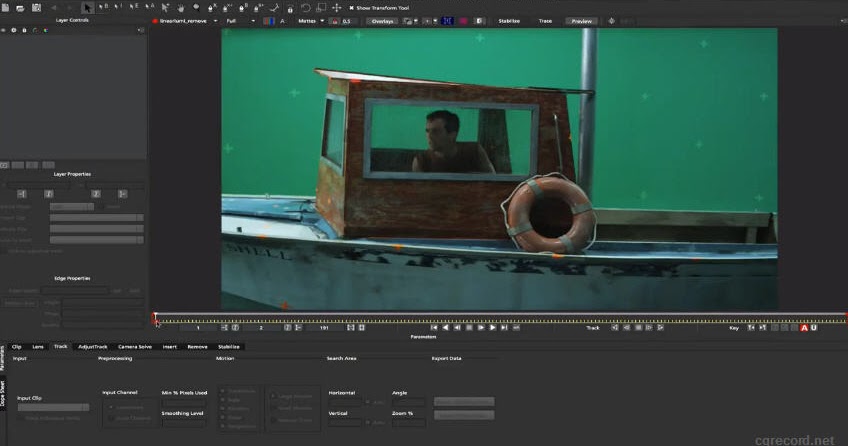Click the Trace button
The image size is (848, 446).
pos(545,21)
